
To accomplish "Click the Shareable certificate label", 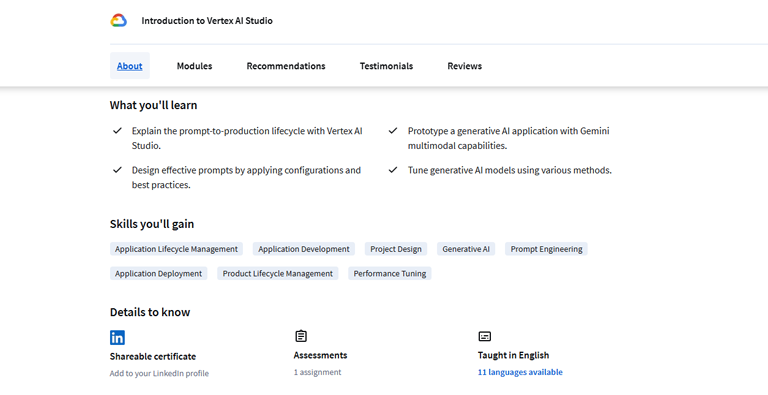I will click(x=153, y=356).
